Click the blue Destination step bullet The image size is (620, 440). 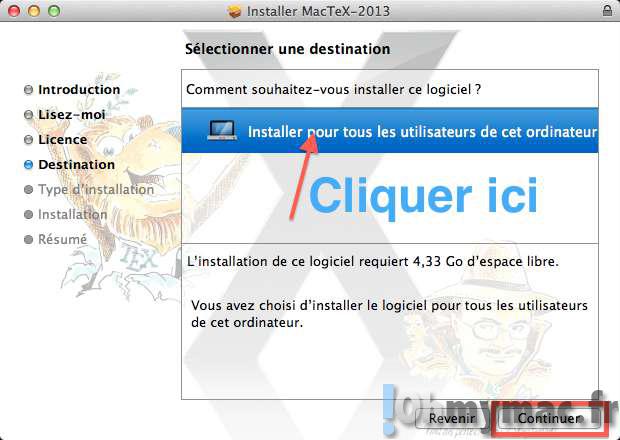(28, 164)
